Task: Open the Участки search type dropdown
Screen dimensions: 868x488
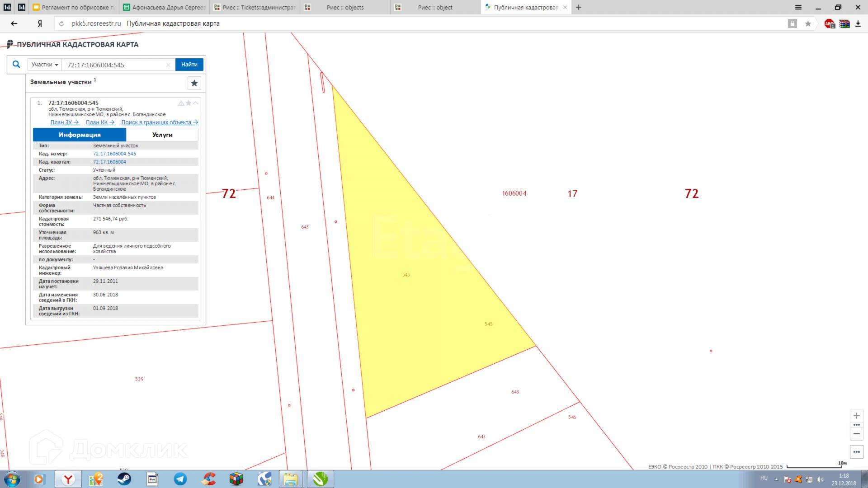Action: [x=45, y=65]
